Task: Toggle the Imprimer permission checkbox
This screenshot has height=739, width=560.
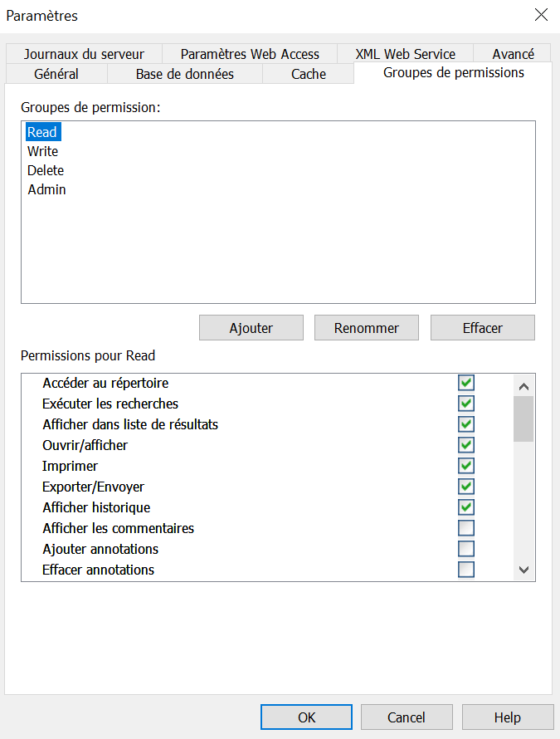Action: tap(465, 466)
